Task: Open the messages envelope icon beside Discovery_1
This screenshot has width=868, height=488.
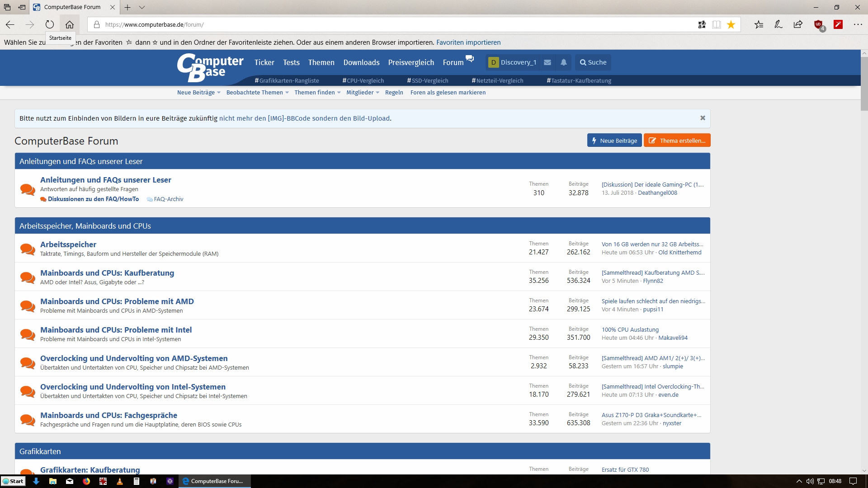Action: click(547, 62)
